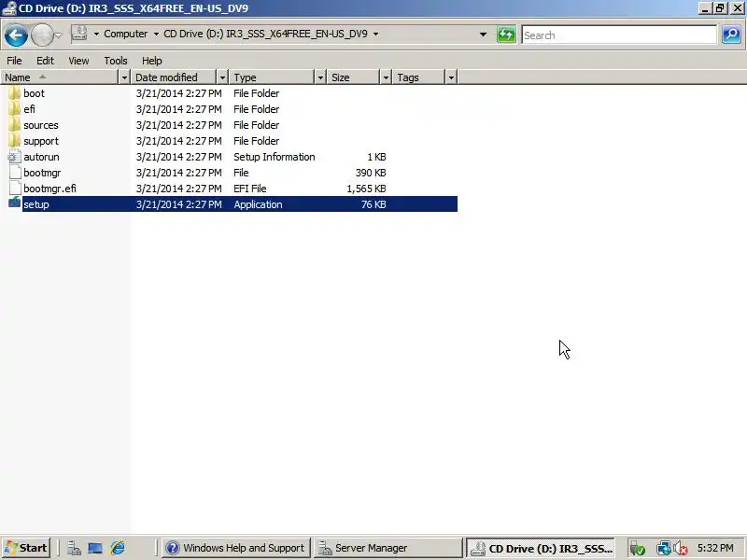The width and height of the screenshot is (747, 560).
Task: Click the CD Drive (D:) taskbar button
Action: pyautogui.click(x=541, y=548)
